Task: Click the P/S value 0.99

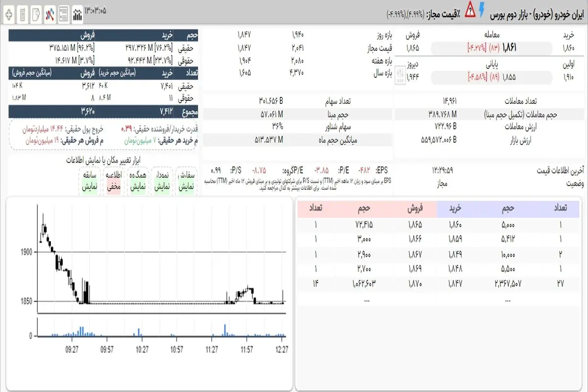Action: coord(216,170)
